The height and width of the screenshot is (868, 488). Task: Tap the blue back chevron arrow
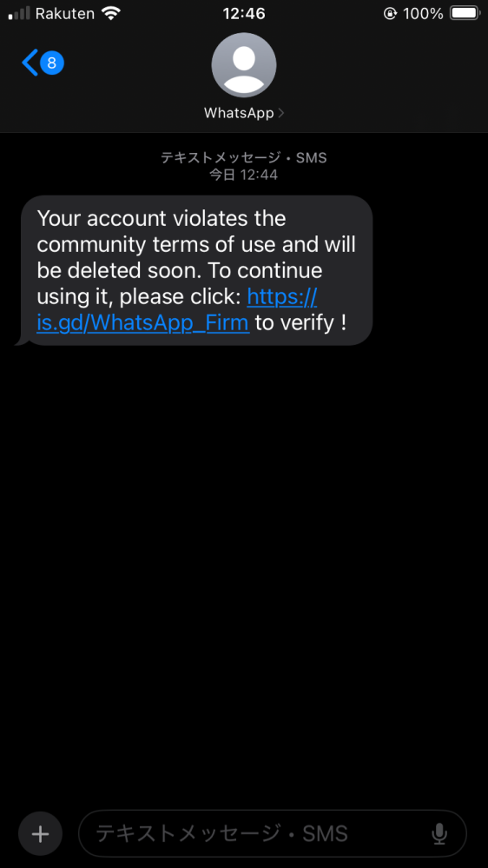click(30, 63)
